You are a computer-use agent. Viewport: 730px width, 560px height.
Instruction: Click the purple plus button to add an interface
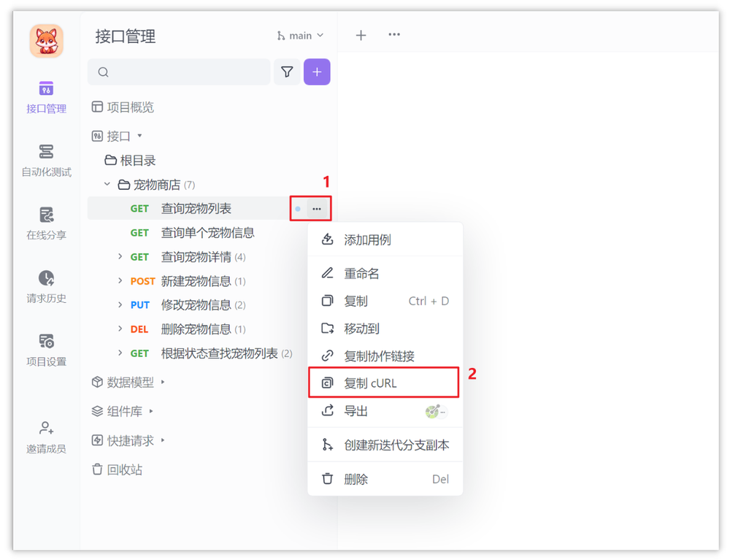(317, 72)
